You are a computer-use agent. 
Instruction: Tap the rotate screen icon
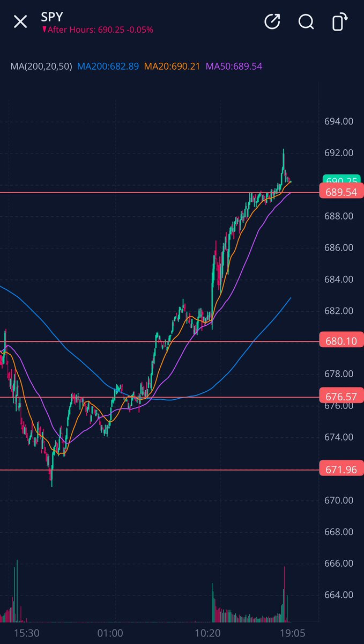339,22
